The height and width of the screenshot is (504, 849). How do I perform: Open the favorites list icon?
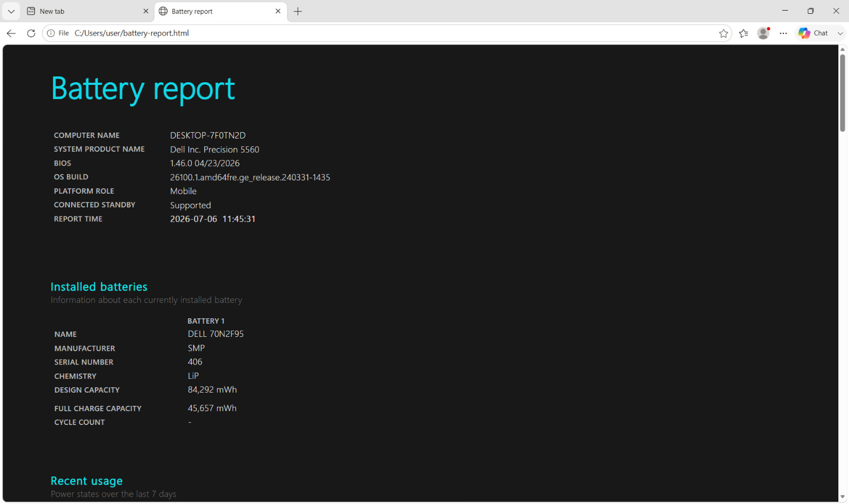743,33
